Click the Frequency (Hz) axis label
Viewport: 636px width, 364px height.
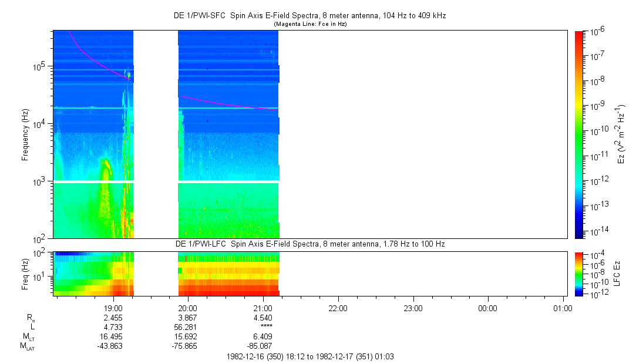tap(25, 134)
